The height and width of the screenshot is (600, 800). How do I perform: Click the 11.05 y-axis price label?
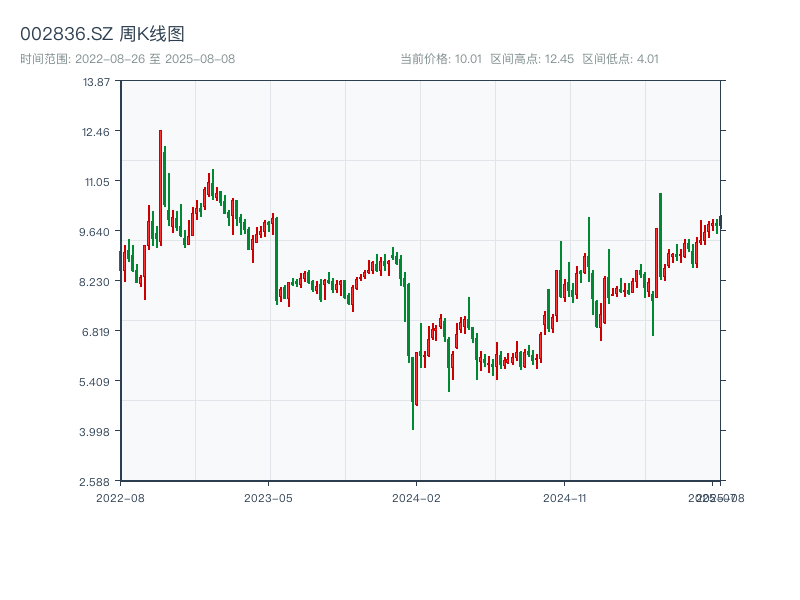pos(97,182)
